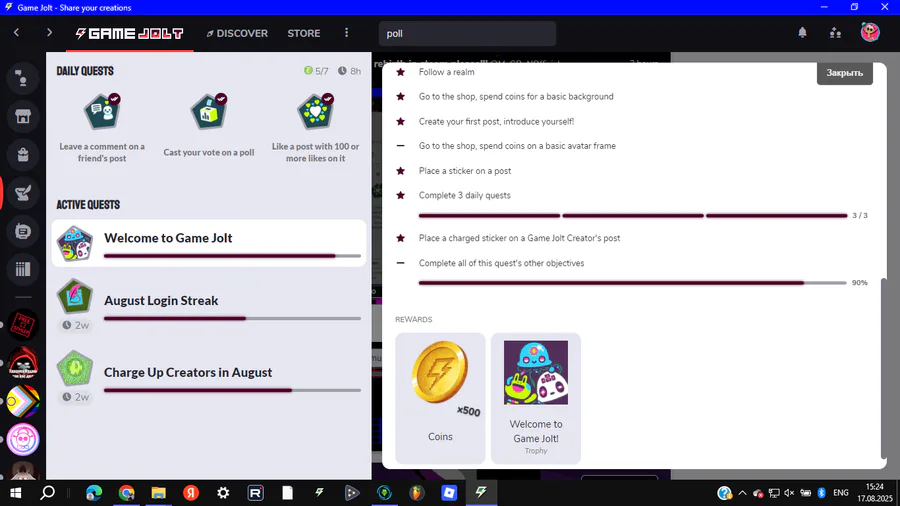
Task: Click the 'Rewards' label
Action: (x=414, y=320)
